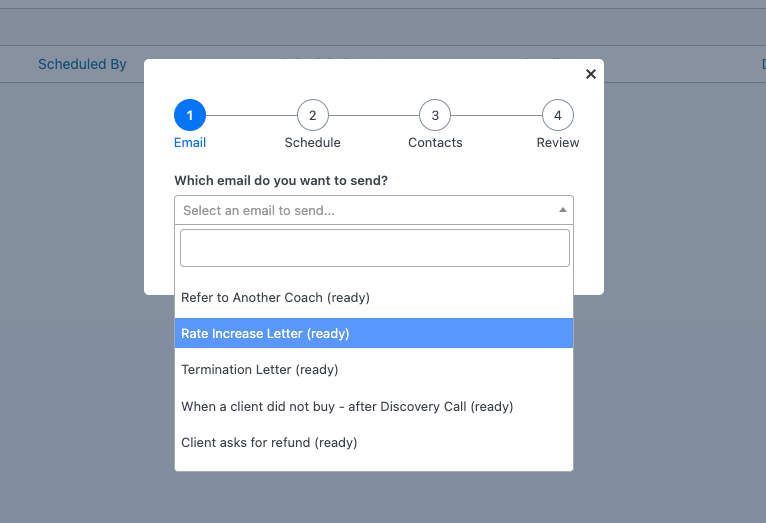
Task: Click the search box inside the dropdown
Action: pos(374,248)
